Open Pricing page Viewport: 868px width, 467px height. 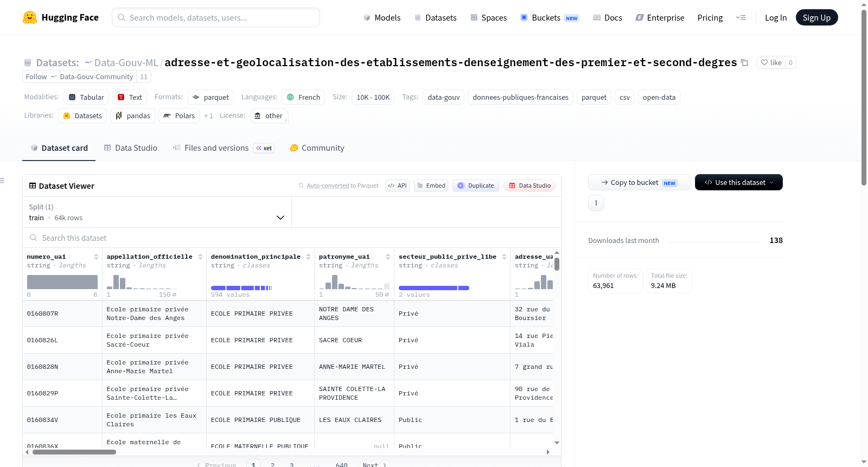tap(710, 17)
